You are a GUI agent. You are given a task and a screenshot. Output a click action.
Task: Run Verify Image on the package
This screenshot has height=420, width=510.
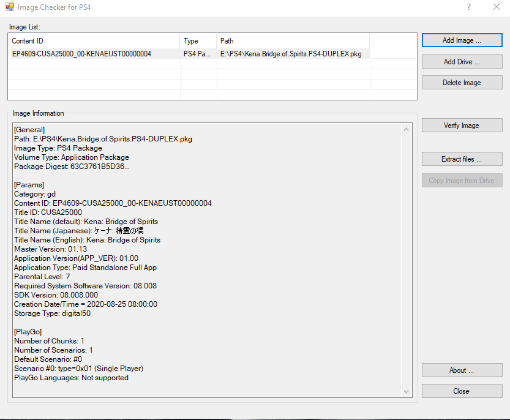462,126
